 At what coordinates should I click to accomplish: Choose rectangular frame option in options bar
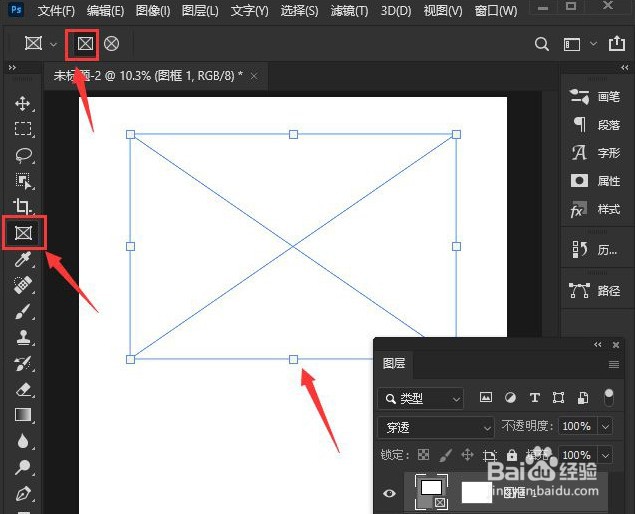tap(85, 43)
